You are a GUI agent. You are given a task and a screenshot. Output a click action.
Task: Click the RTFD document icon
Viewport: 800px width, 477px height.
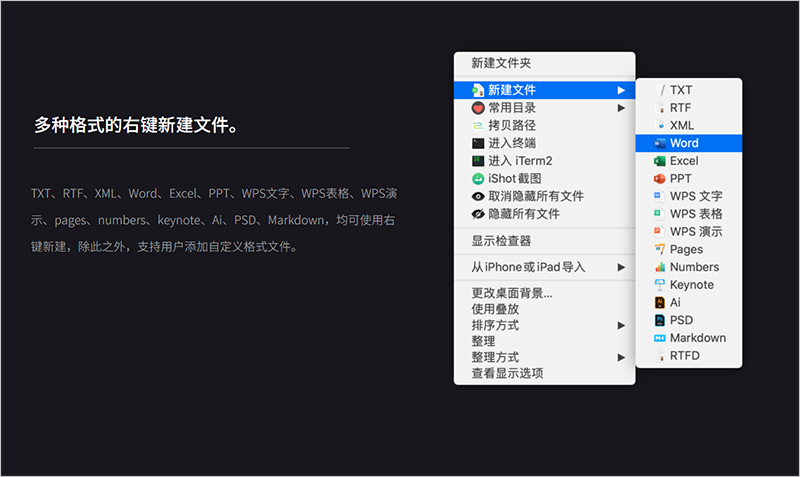click(x=660, y=356)
